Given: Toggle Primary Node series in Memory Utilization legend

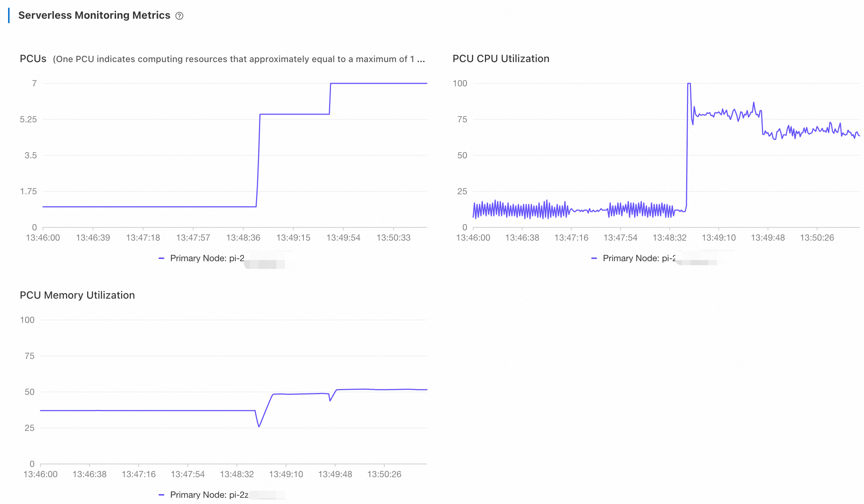Looking at the screenshot, I should click(209, 495).
